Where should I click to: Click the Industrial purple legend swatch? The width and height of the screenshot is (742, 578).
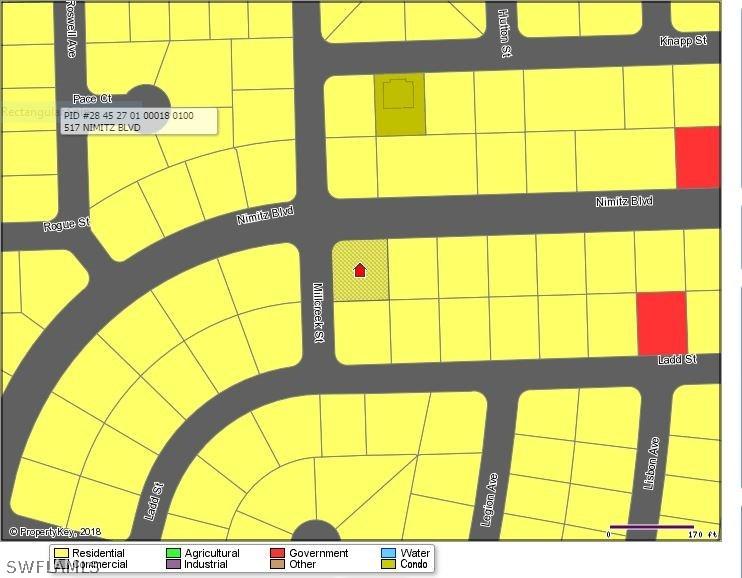174,564
